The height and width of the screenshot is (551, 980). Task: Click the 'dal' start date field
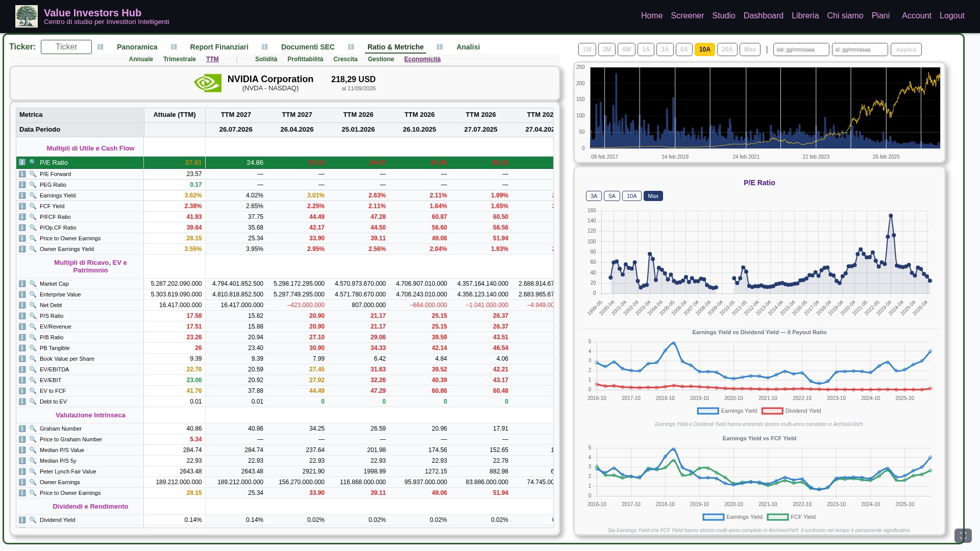[801, 49]
